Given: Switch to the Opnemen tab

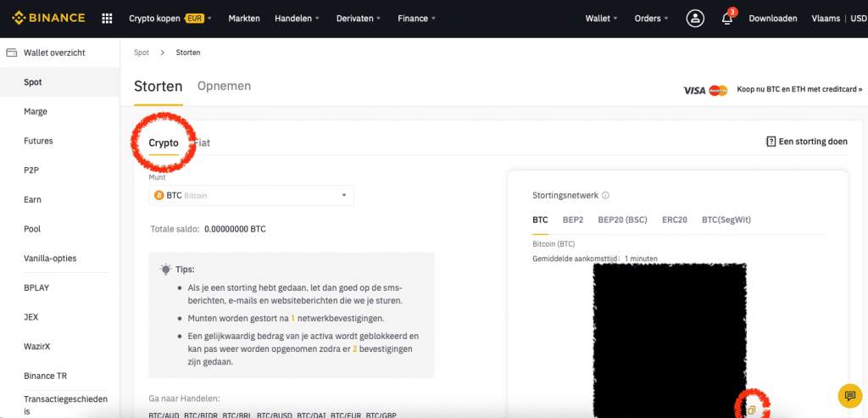Looking at the screenshot, I should click(x=224, y=86).
